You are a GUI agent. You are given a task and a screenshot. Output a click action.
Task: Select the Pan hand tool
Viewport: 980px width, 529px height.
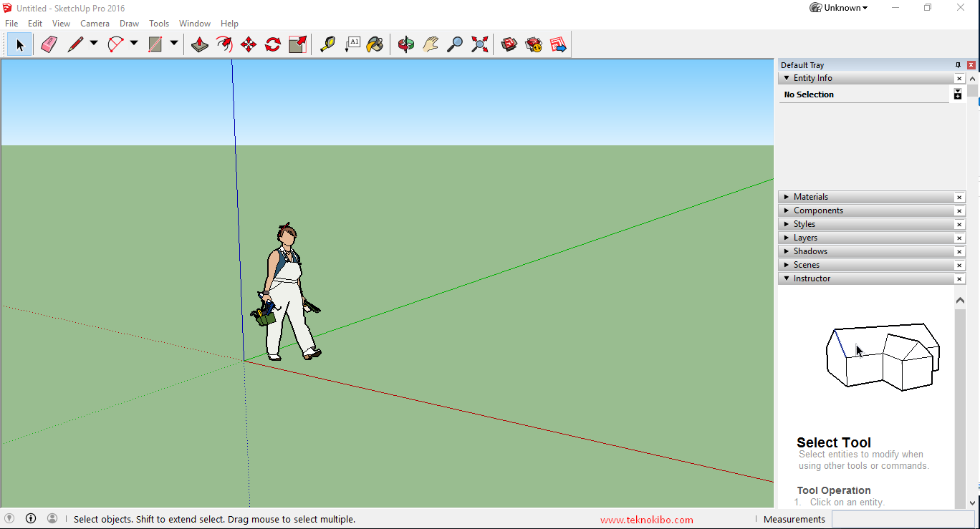(x=431, y=44)
